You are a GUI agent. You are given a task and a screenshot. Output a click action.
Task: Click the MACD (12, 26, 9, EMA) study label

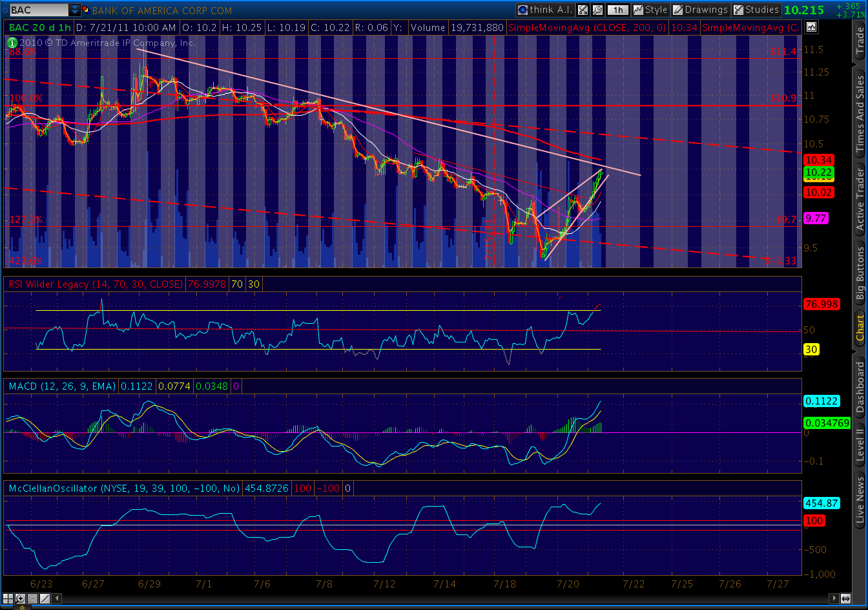pyautogui.click(x=62, y=386)
